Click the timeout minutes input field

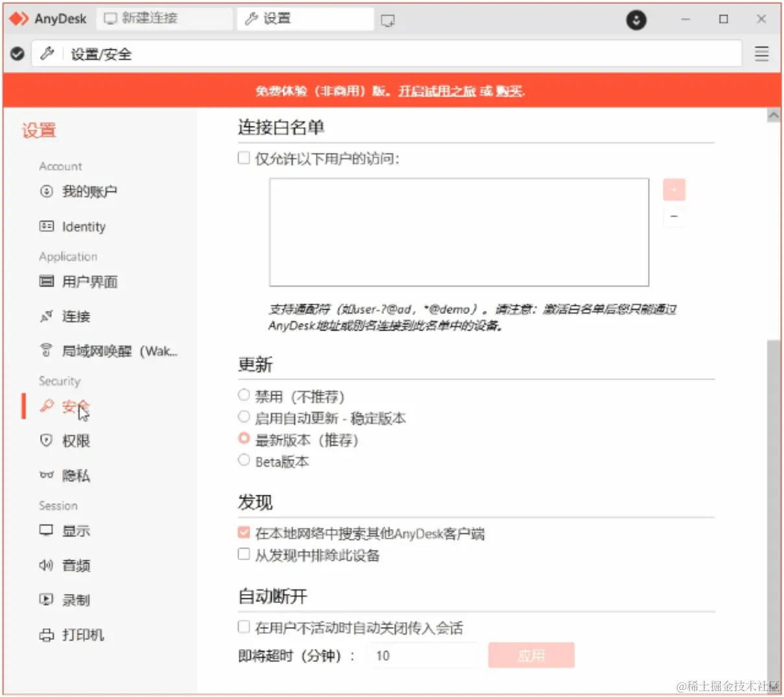pos(423,656)
